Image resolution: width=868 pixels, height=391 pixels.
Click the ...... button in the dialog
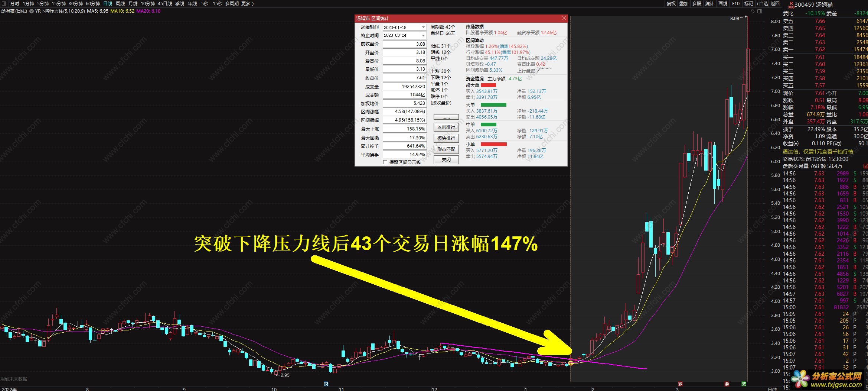point(446,117)
